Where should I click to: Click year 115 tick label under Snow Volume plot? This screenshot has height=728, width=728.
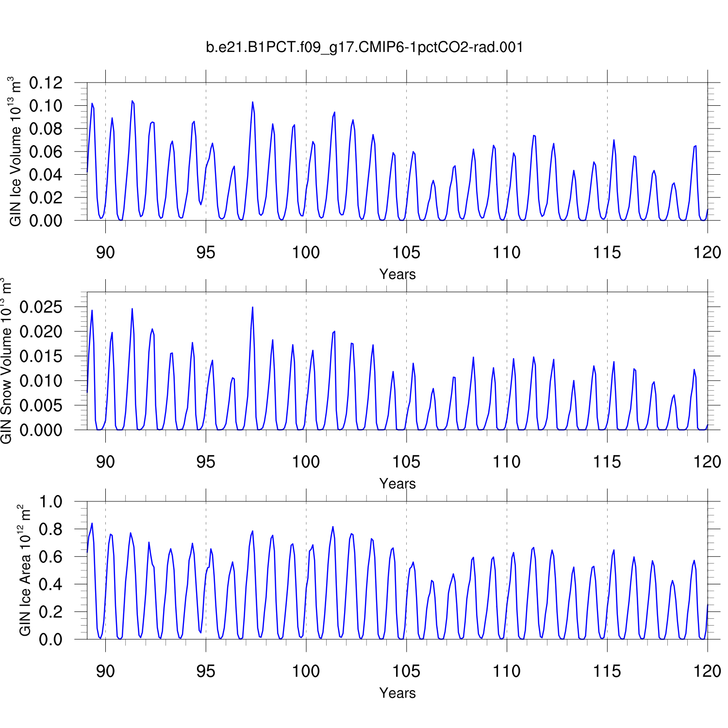coord(607,462)
